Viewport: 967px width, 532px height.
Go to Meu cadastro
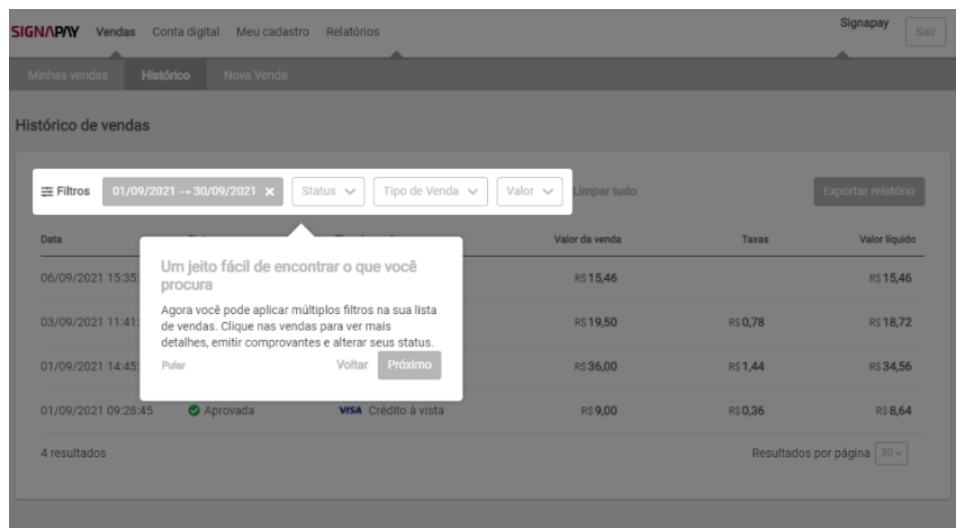[x=272, y=33]
